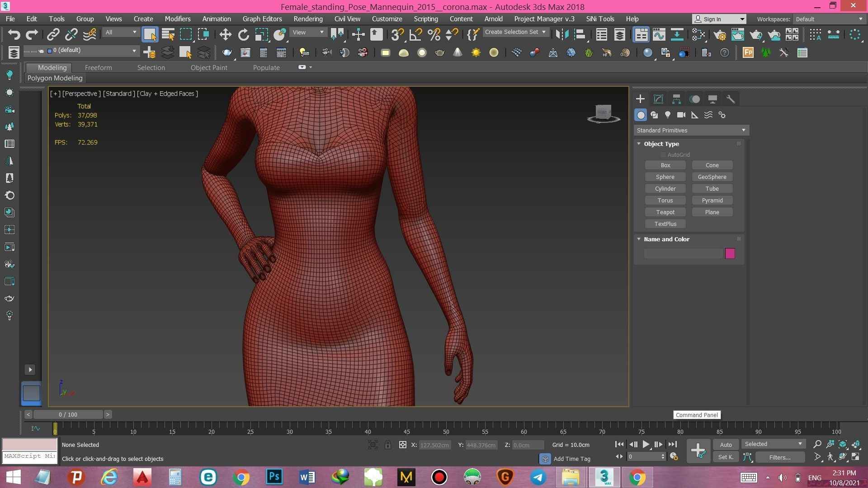
Task: Enable the AutoGrid checkbox
Action: tap(663, 155)
